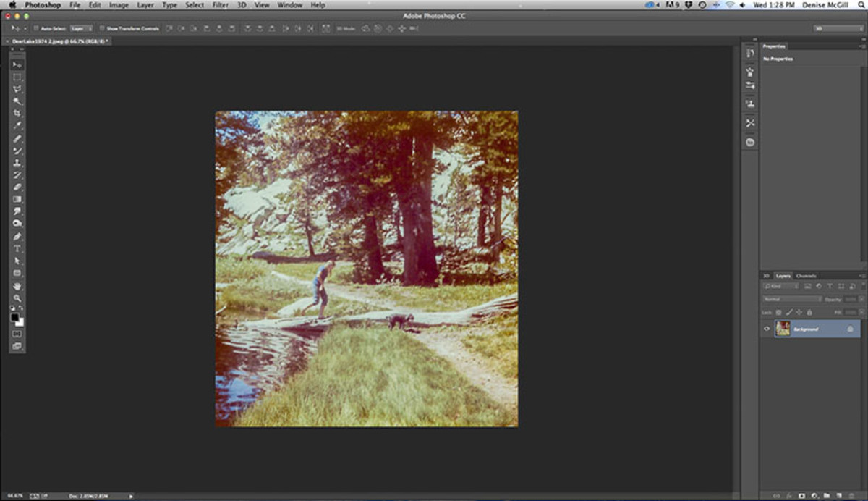The width and height of the screenshot is (868, 501).
Task: Unlock the Background layer padlock
Action: (x=849, y=328)
